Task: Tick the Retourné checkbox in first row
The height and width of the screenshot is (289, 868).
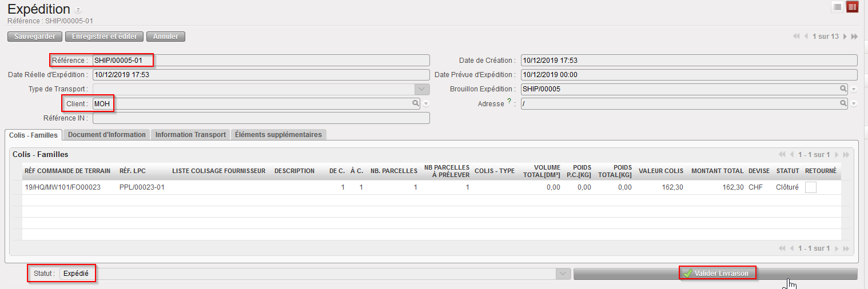Action: pyautogui.click(x=810, y=187)
